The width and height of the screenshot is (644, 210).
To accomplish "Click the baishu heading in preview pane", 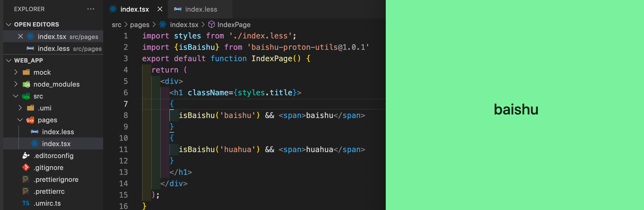I will pyautogui.click(x=516, y=109).
